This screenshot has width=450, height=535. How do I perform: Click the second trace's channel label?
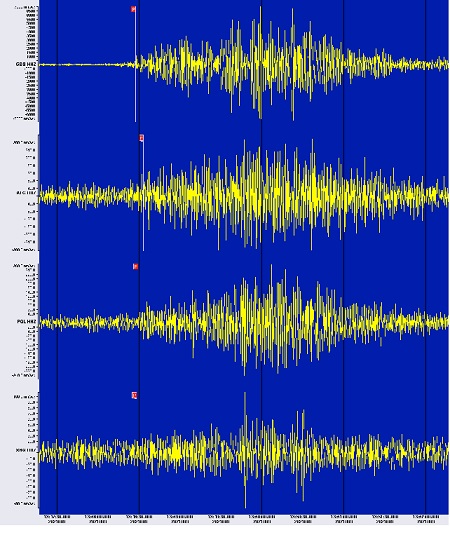point(26,193)
